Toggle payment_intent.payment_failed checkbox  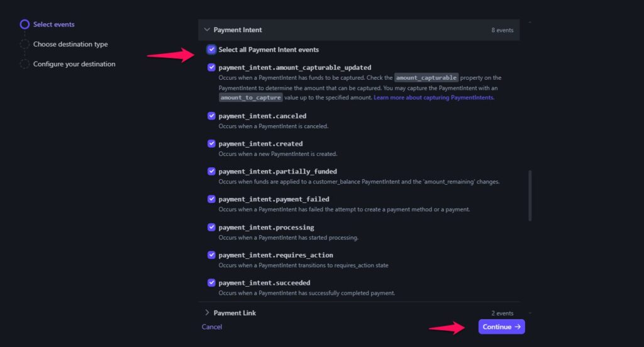[211, 199]
